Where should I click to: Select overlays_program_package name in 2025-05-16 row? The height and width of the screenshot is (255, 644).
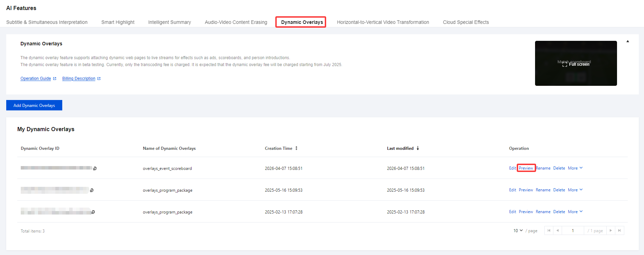(x=168, y=190)
